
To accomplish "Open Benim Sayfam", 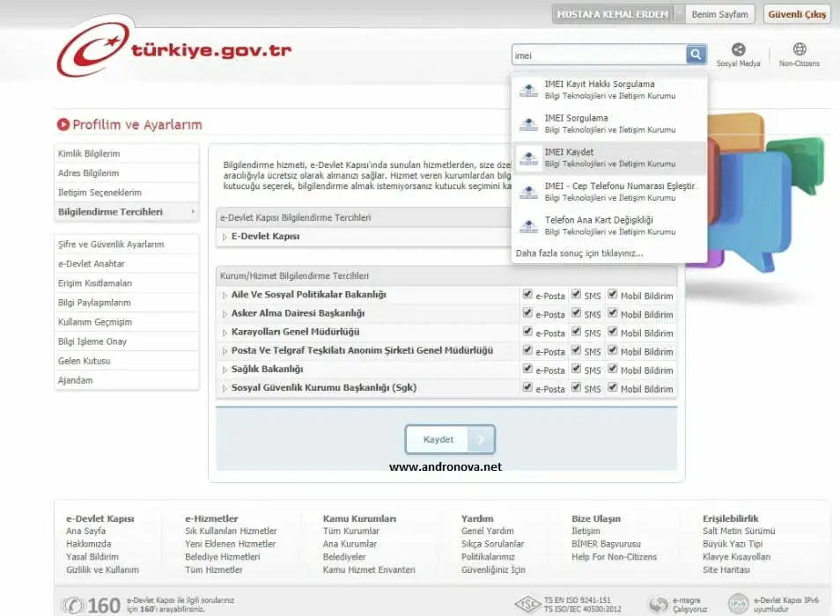I will pos(719,14).
